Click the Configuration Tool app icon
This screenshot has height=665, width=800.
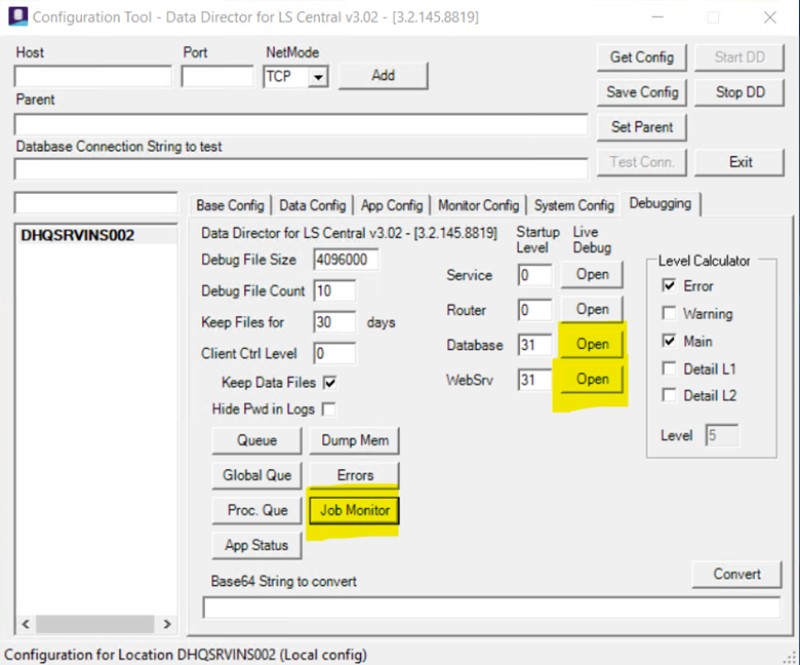pyautogui.click(x=18, y=16)
